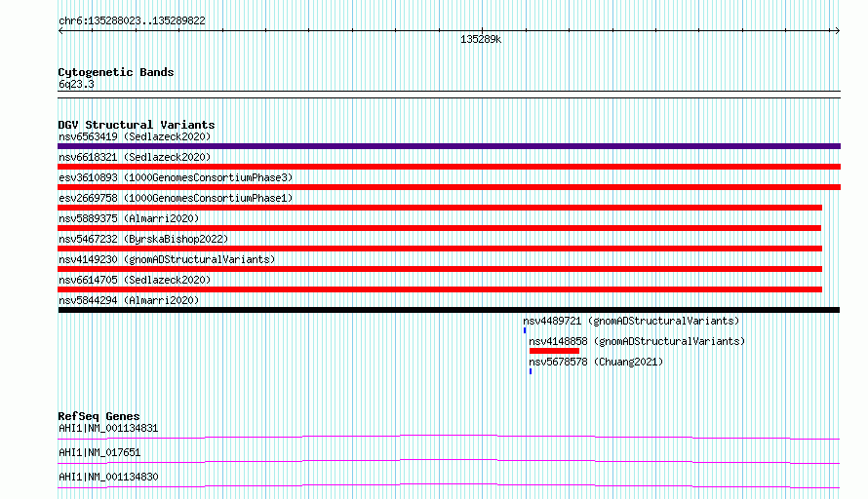Open nsv5467232 (ByrskaBishop2022) variant label
This screenshot has height=499, width=868.
tap(143, 239)
